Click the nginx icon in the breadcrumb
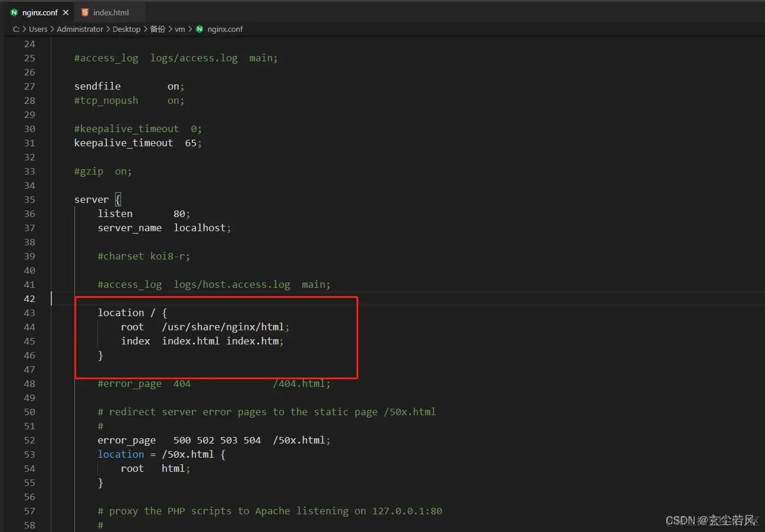 [x=200, y=29]
